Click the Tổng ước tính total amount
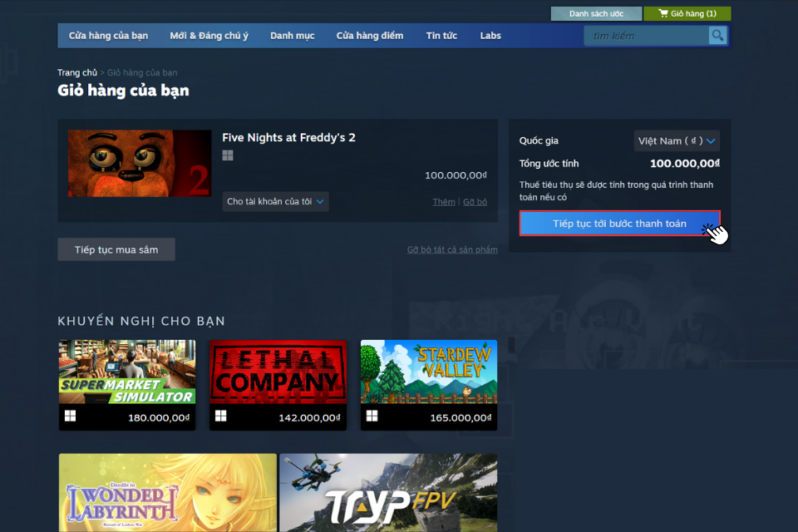The height and width of the screenshot is (532, 798). [x=685, y=164]
